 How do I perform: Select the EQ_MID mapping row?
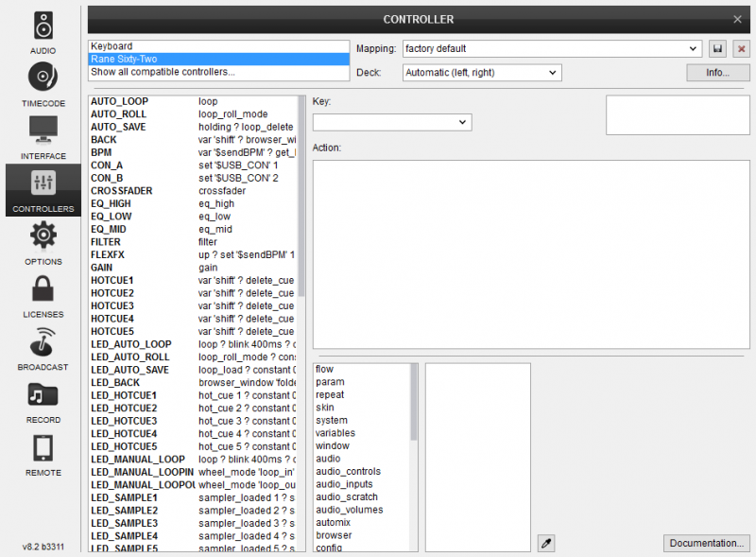click(194, 229)
